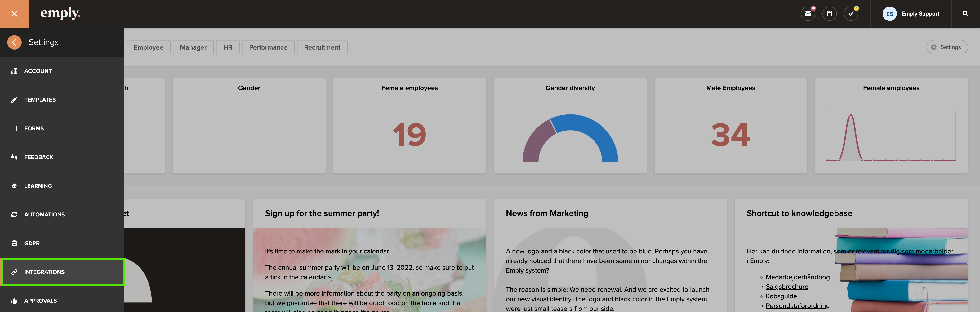
Task: Open the GDPR settings entry
Action: 32,243
